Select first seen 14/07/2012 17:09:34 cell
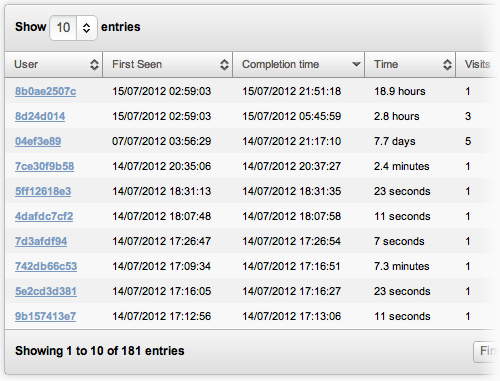The width and height of the screenshot is (500, 381). point(162,266)
